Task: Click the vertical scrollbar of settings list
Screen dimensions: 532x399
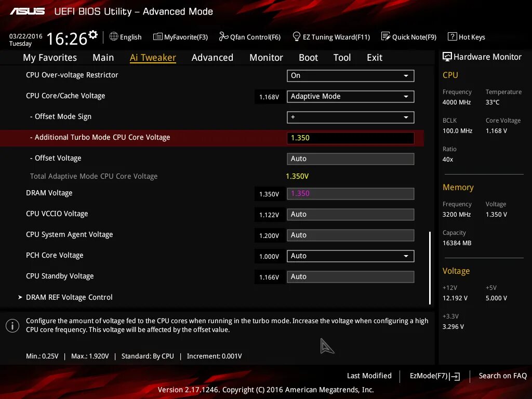Action: pyautogui.click(x=430, y=268)
